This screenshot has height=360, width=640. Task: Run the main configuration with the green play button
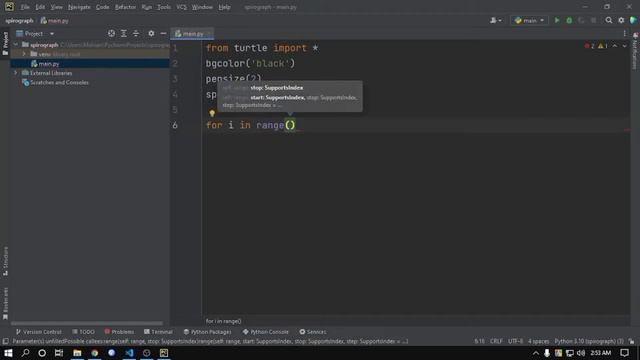click(557, 20)
